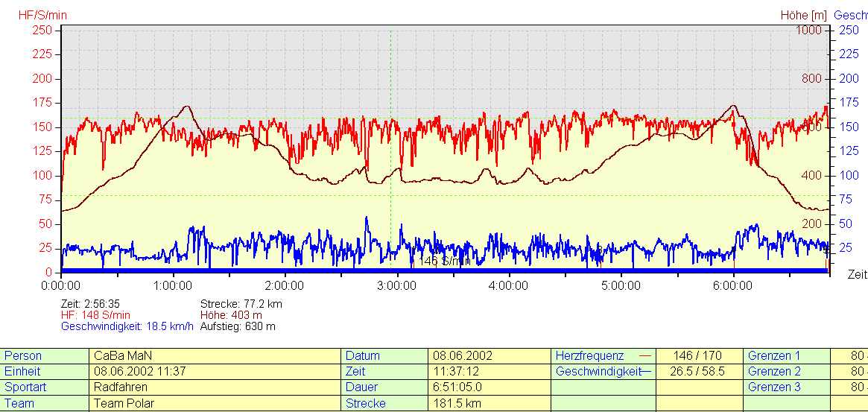Click the 3:00:00 time axis tick label
This screenshot has height=412, width=868.
click(396, 285)
